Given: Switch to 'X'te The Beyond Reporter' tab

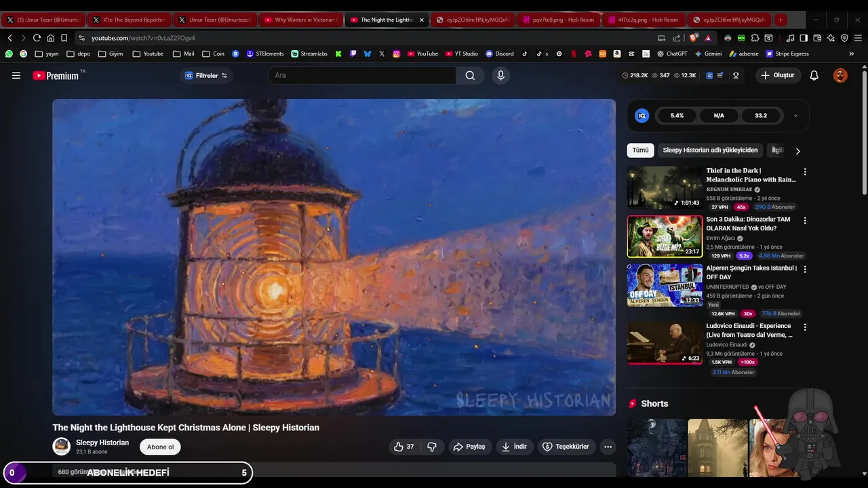Looking at the screenshot, I should 129,20.
